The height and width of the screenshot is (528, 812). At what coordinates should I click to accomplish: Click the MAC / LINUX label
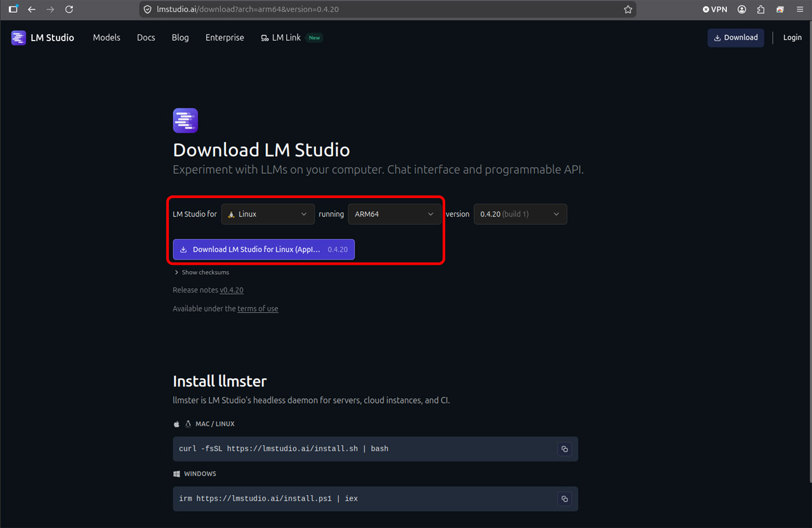coord(215,424)
